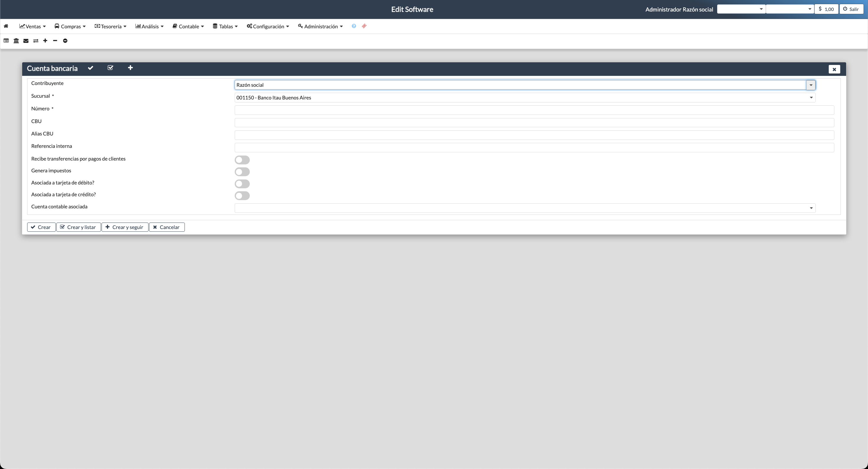Screen dimensions: 868x469
Task: Toggle the Genera impuestos switch
Action: click(242, 172)
